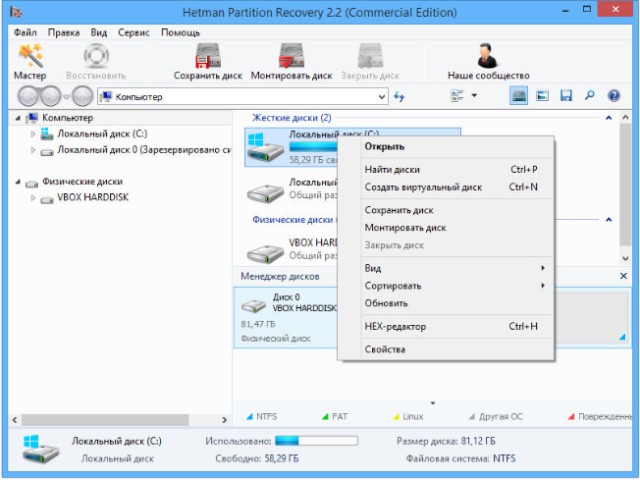This screenshot has height=480, width=640.
Task: Choose Открыть in the context menu
Action: point(446,147)
